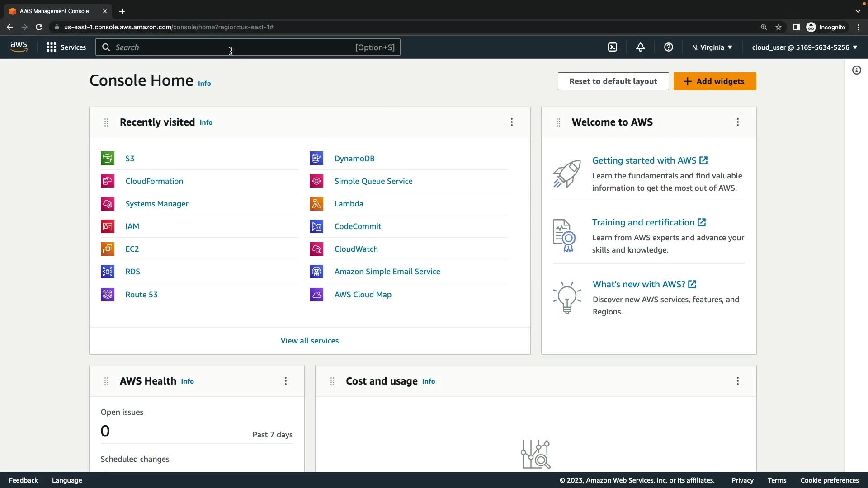Expand the N. Virginia region dropdown
The image size is (868, 488).
(712, 47)
